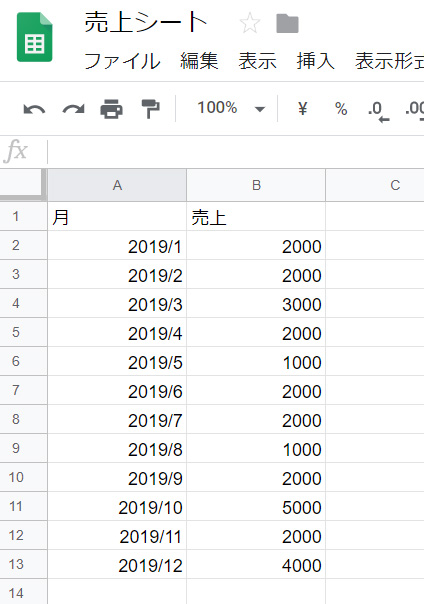Click the select-all corner box
Viewport: 424px width, 604px height.
(23, 185)
